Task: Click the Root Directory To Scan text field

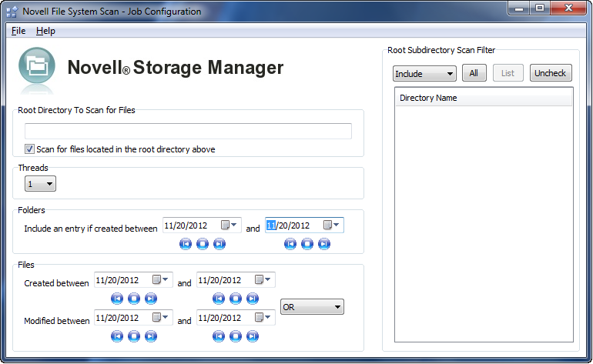Action: (x=188, y=131)
